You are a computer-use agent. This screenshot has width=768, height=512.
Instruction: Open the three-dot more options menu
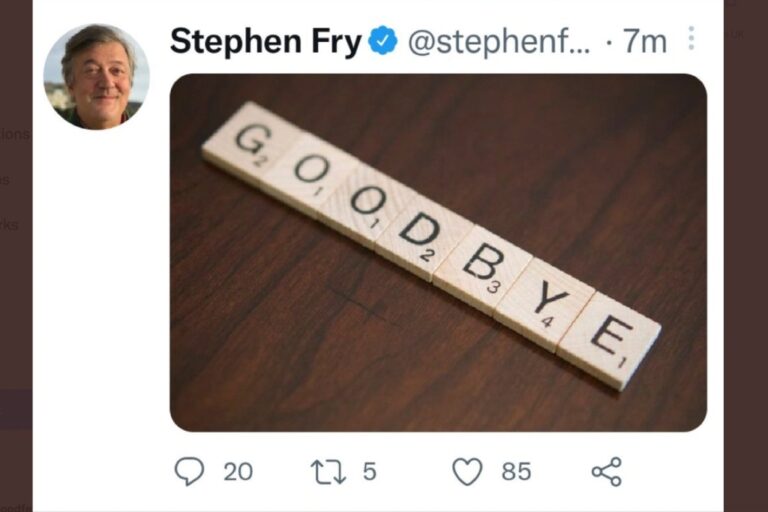(x=691, y=38)
